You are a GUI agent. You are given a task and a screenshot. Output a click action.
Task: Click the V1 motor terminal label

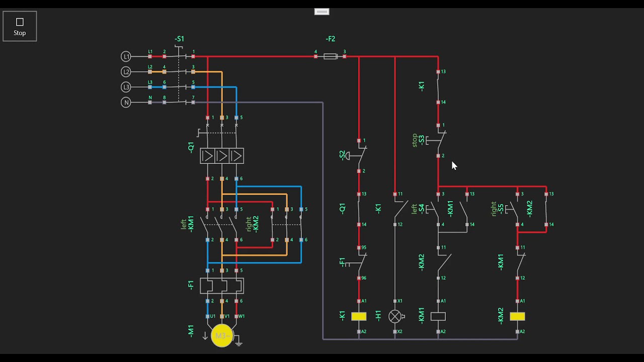[227, 316]
